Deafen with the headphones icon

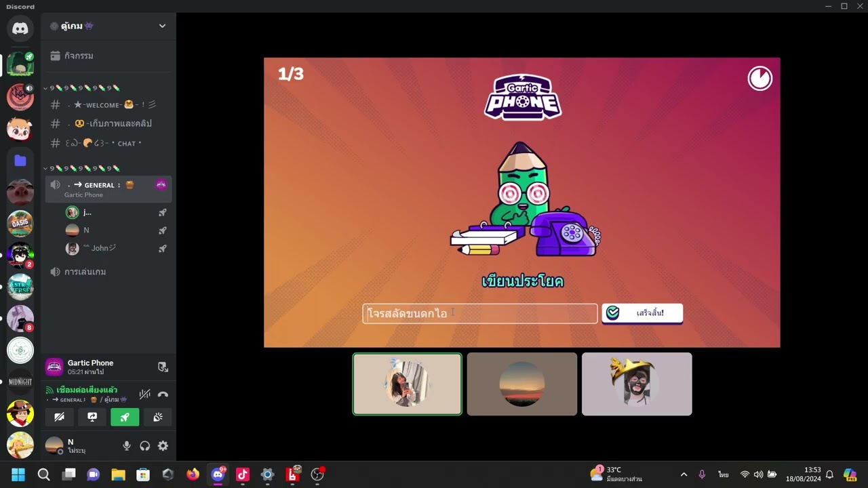[x=144, y=445]
